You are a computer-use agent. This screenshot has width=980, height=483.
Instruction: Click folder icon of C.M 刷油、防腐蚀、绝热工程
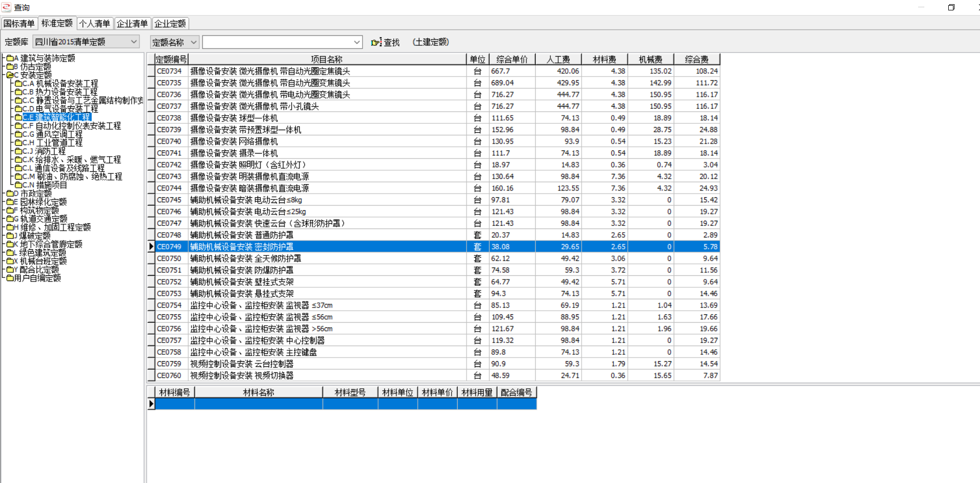pos(18,176)
